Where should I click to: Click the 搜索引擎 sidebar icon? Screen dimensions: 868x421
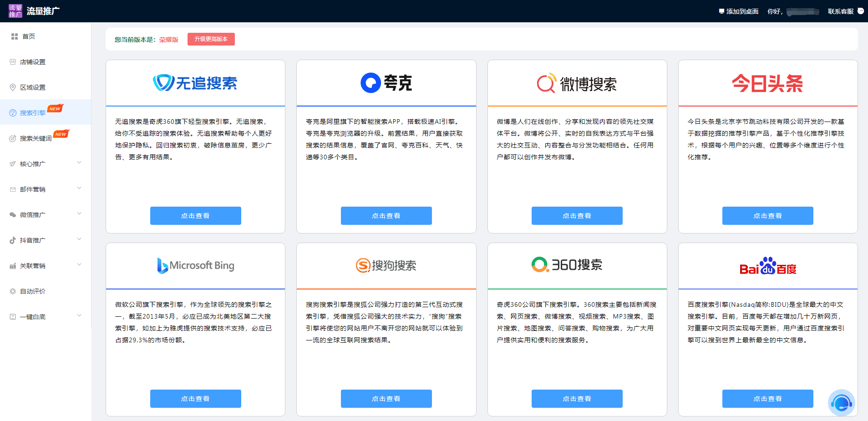tap(13, 113)
